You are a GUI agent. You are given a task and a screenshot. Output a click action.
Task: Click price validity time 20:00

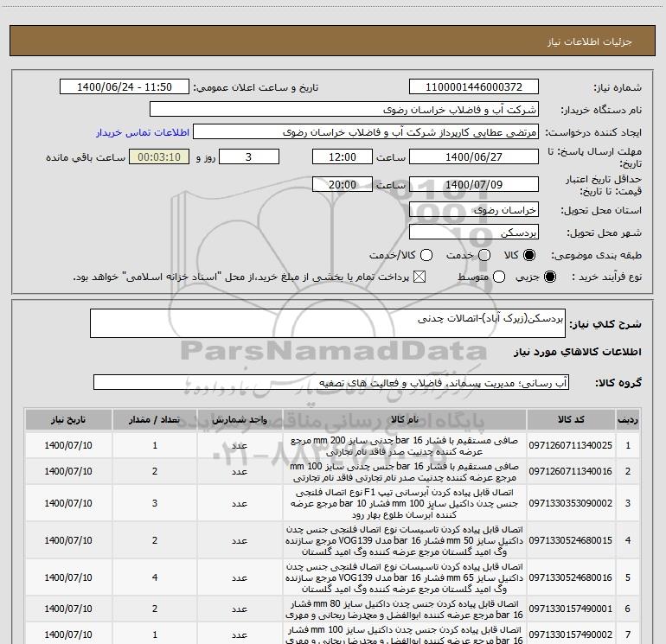343,184
